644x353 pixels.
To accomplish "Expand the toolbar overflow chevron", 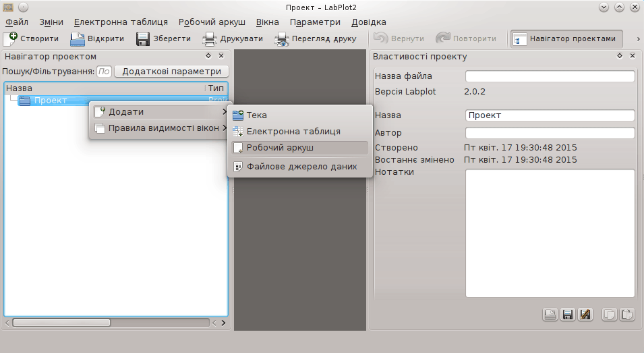I will pos(638,38).
